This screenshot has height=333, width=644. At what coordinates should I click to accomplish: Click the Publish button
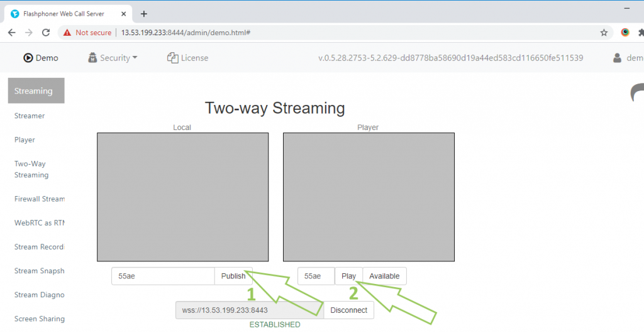pos(233,276)
